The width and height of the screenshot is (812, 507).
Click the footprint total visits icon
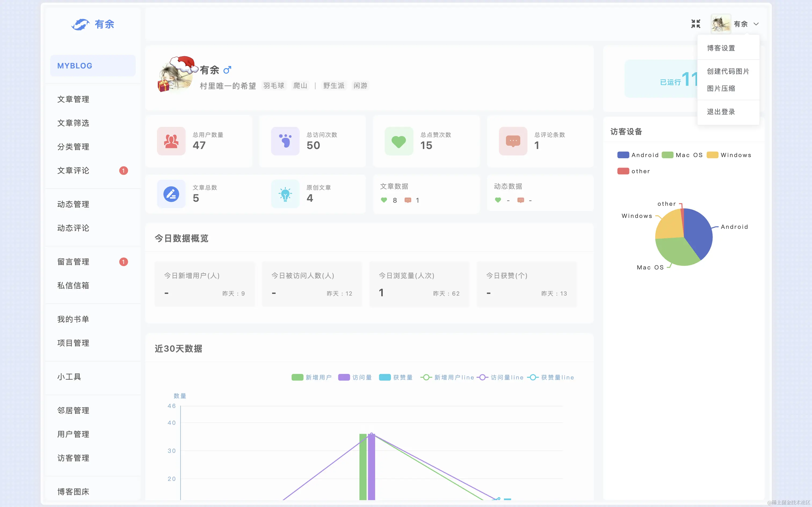coord(285,141)
